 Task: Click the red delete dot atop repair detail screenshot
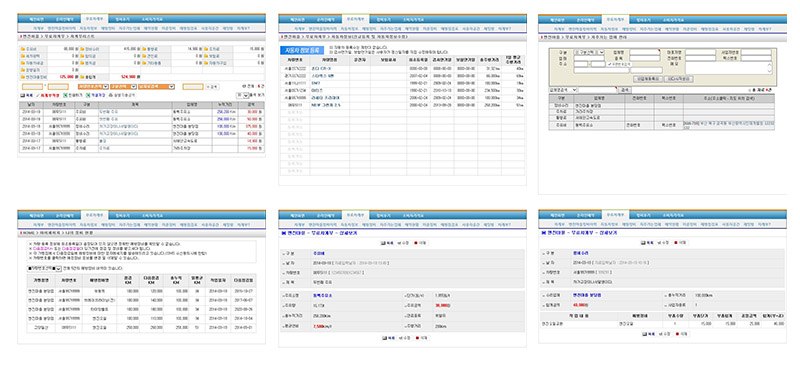pos(676,242)
